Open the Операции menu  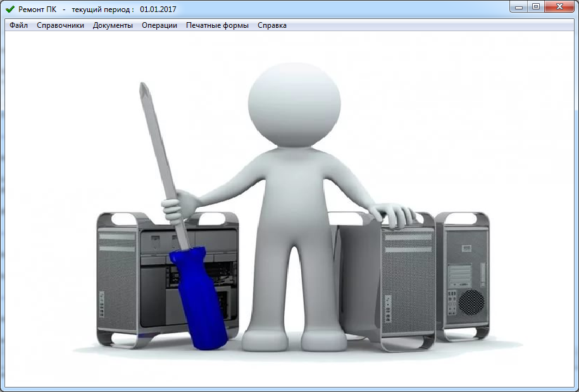pyautogui.click(x=159, y=25)
